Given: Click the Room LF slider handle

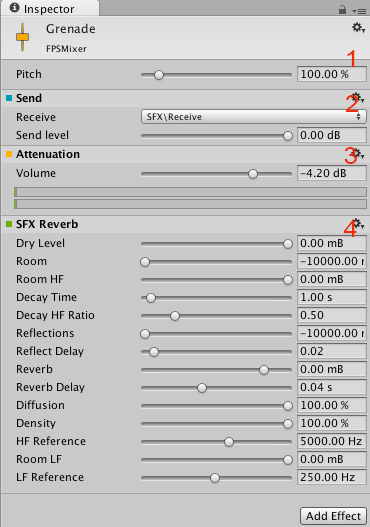Looking at the screenshot, I should (288, 460).
